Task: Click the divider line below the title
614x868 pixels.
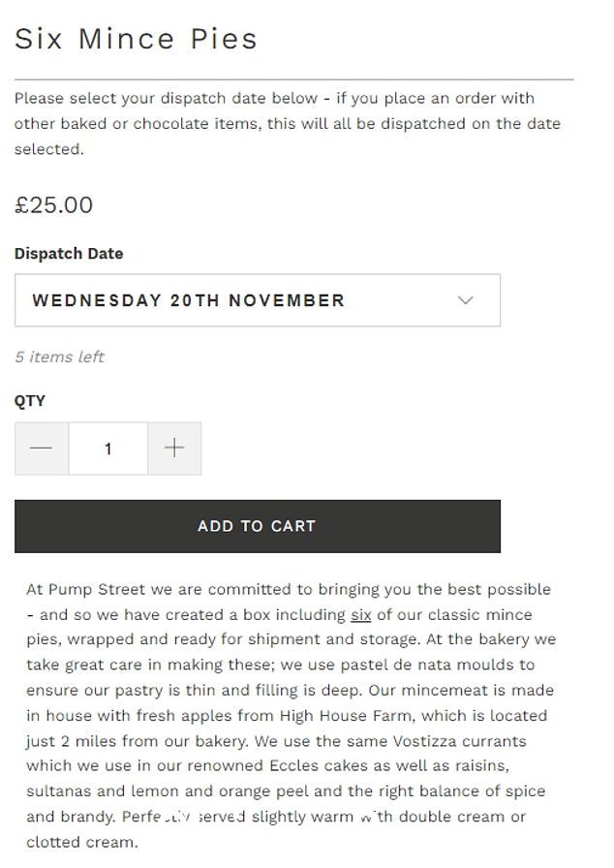Action: coord(293,79)
